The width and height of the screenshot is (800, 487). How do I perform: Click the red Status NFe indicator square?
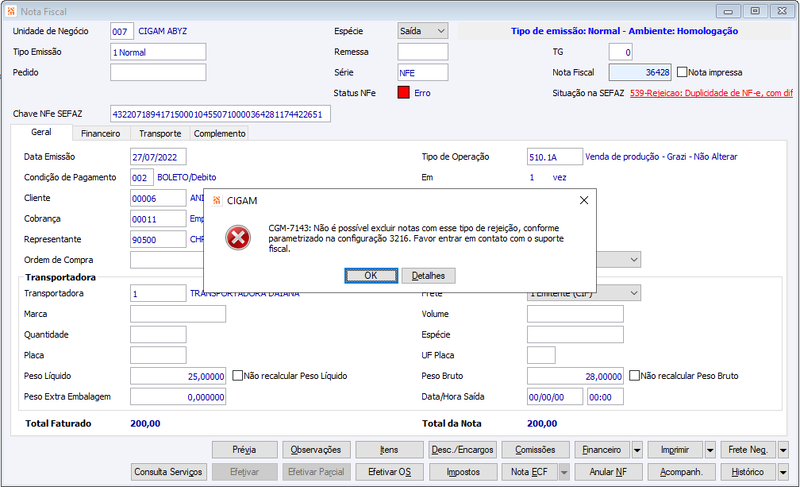point(404,93)
